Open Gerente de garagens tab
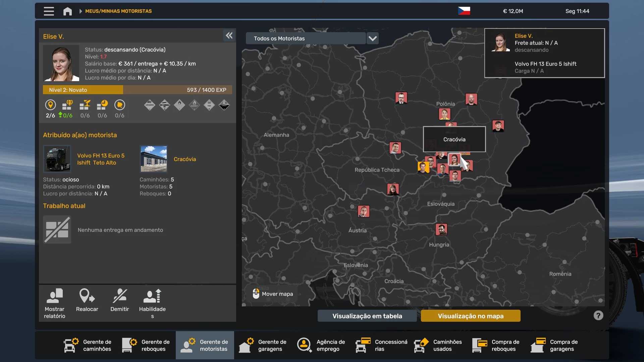This screenshot has width=644, height=362. click(263, 345)
